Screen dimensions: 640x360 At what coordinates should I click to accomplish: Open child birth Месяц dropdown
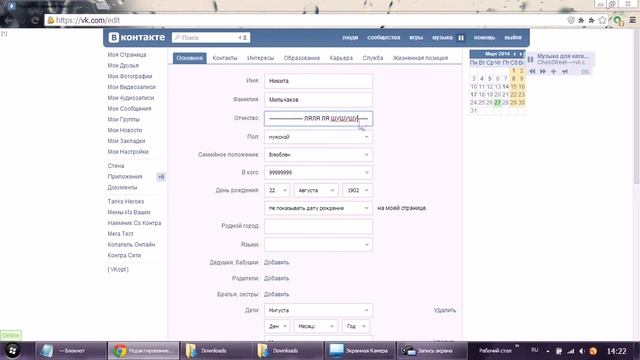click(x=316, y=326)
